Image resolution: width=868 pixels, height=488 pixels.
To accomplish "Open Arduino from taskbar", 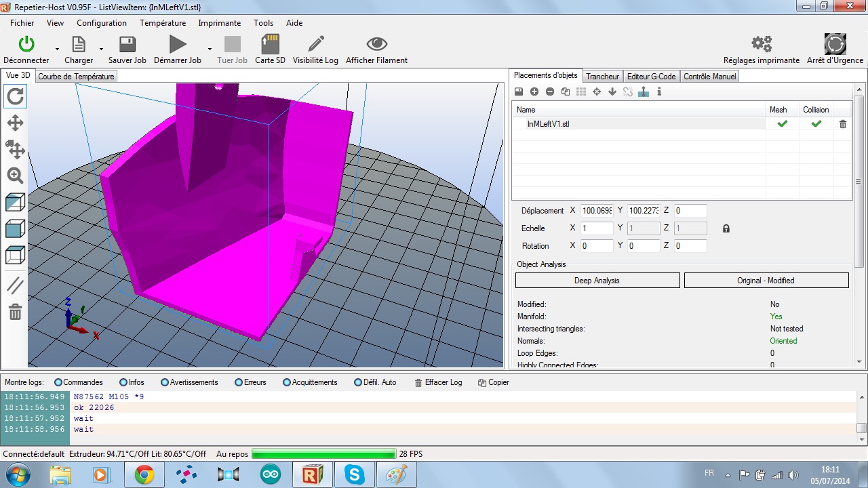I will coord(271,474).
